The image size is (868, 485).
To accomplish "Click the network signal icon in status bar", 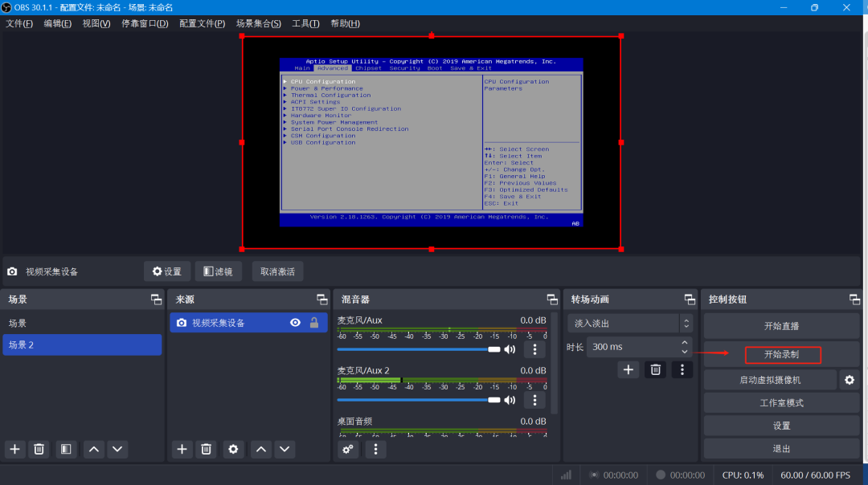I will (566, 475).
